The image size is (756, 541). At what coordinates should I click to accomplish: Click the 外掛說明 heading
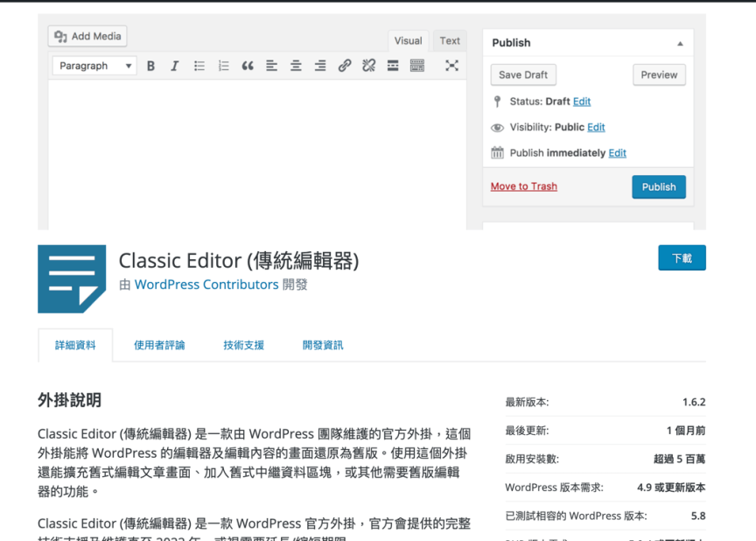(x=69, y=400)
